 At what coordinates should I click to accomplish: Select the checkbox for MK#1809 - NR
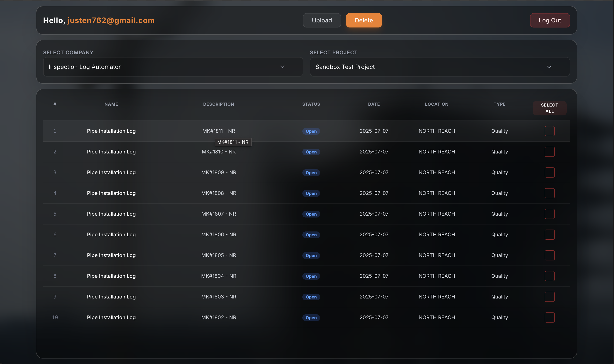550,172
